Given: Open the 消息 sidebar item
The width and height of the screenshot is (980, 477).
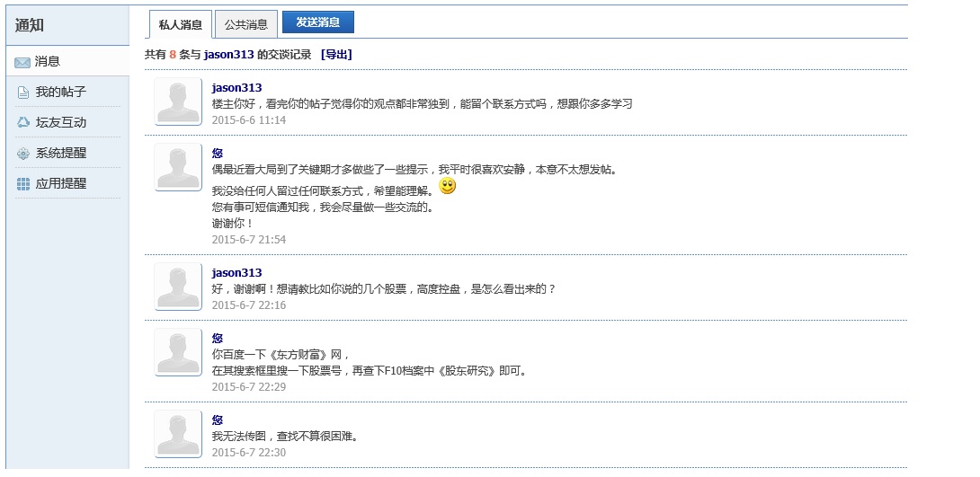Looking at the screenshot, I should coord(67,61).
